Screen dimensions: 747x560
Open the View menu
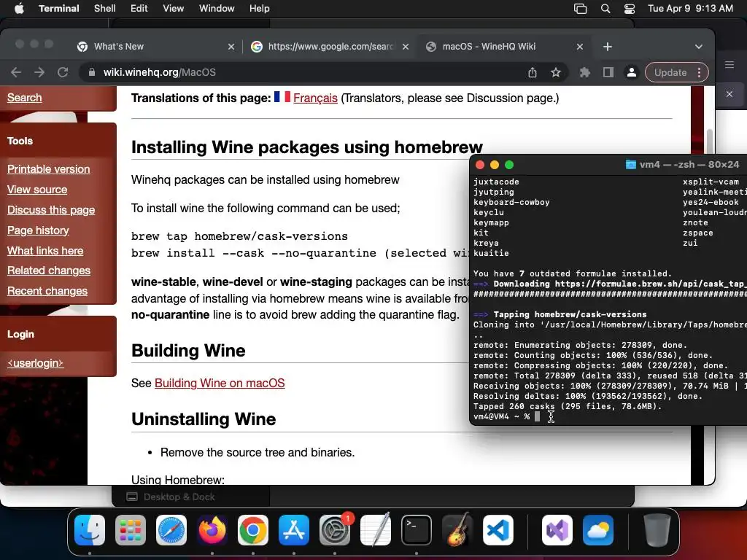[174, 9]
